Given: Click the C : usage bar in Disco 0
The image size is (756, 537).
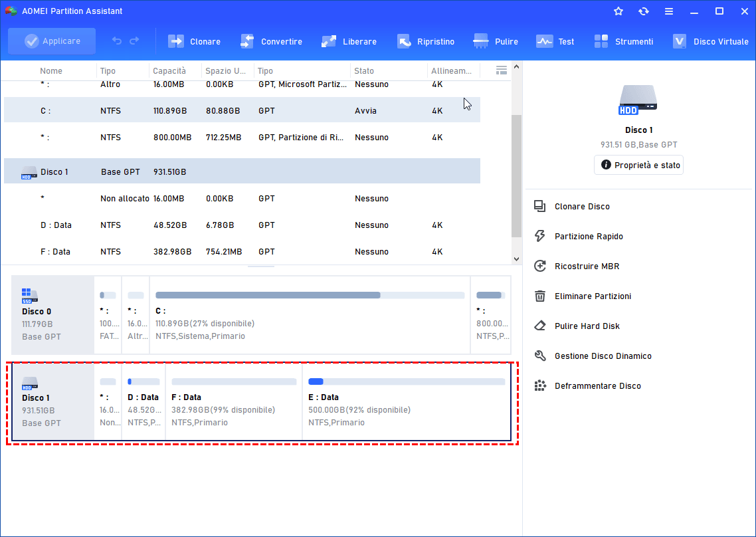Looking at the screenshot, I should (x=310, y=295).
